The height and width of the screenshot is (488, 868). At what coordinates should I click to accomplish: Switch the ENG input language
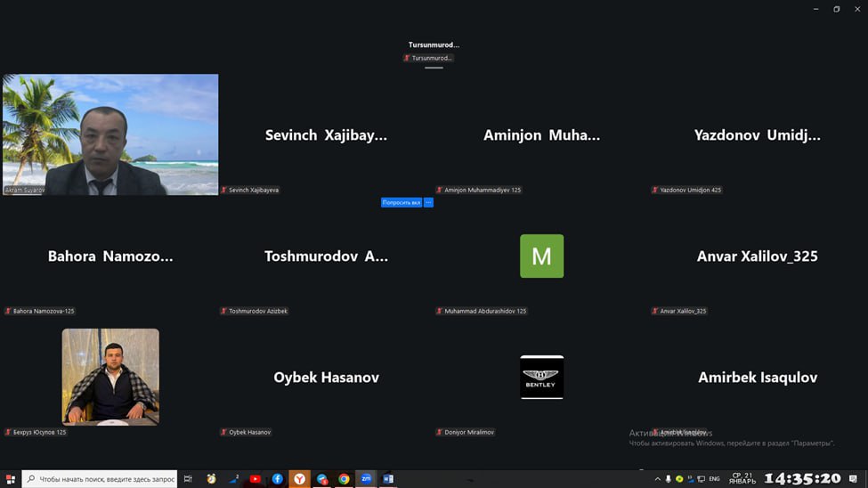[714, 479]
